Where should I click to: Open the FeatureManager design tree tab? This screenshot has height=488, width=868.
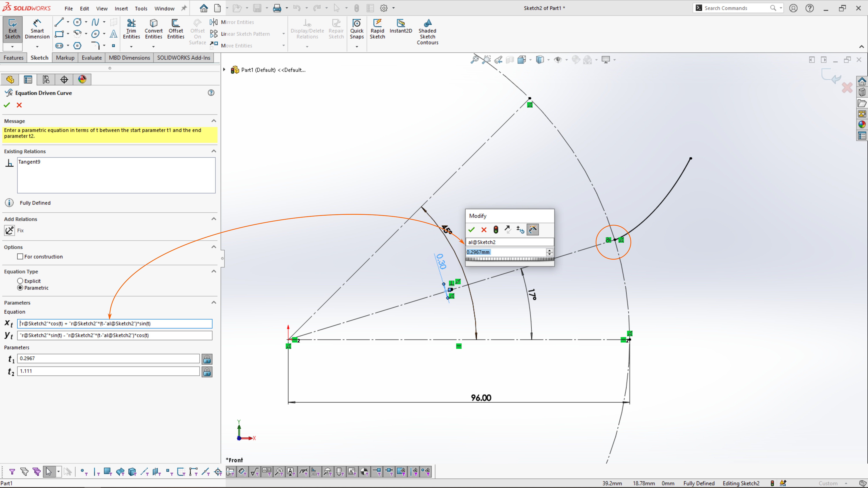pyautogui.click(x=10, y=80)
